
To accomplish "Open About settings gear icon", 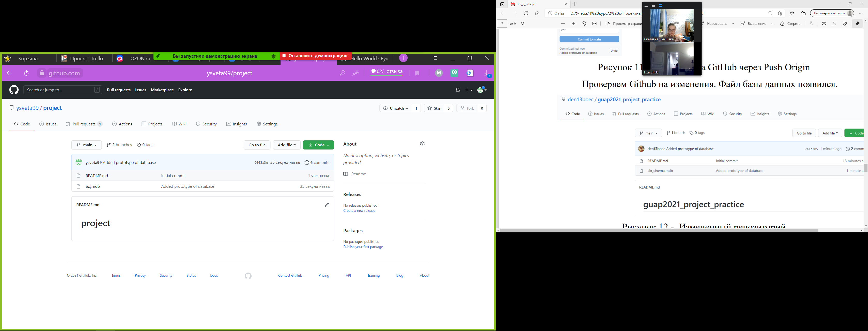I will click(423, 144).
